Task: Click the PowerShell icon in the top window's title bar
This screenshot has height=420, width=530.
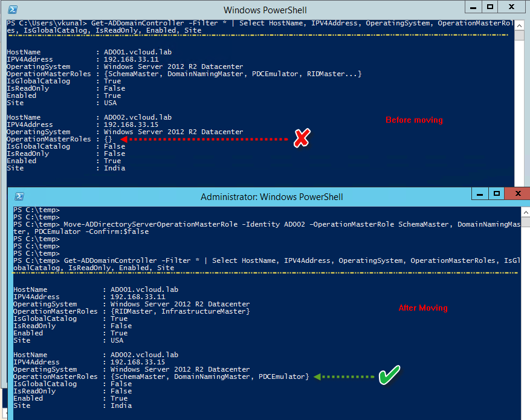Action: pyautogui.click(x=14, y=10)
